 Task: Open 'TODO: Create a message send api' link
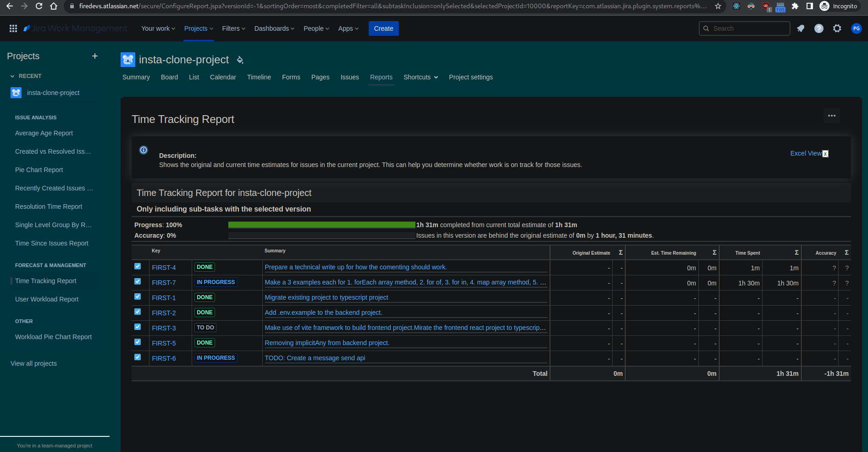point(315,358)
